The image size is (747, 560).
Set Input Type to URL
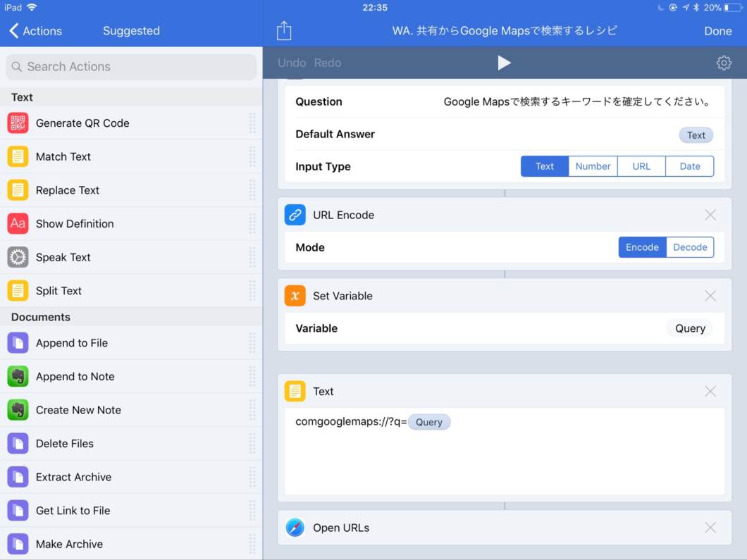(641, 166)
